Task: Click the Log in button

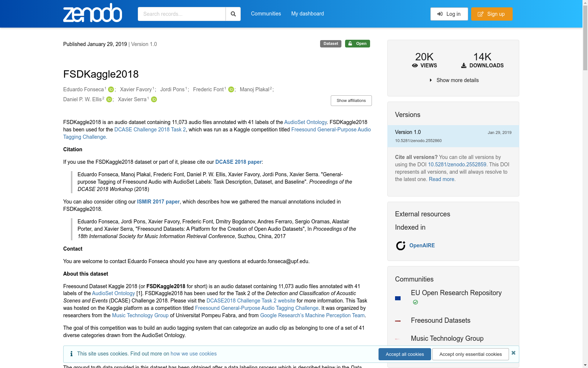Action: pyautogui.click(x=449, y=14)
